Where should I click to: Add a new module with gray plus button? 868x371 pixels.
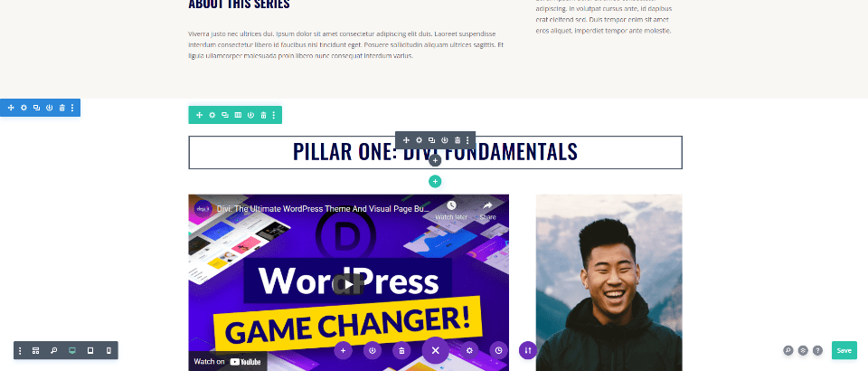pyautogui.click(x=435, y=160)
